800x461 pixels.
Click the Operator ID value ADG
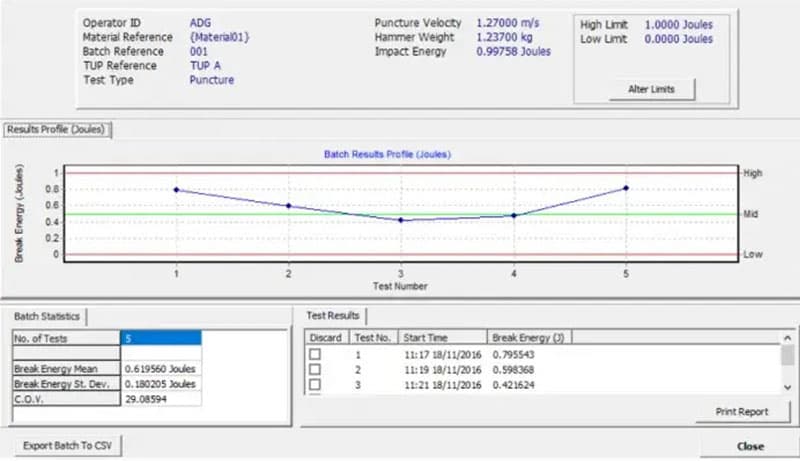(200, 23)
